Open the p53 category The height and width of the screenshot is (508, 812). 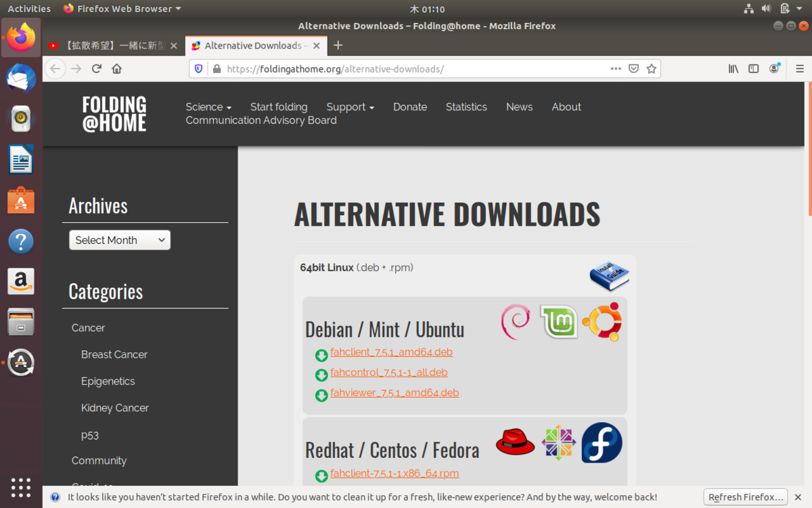[90, 436]
